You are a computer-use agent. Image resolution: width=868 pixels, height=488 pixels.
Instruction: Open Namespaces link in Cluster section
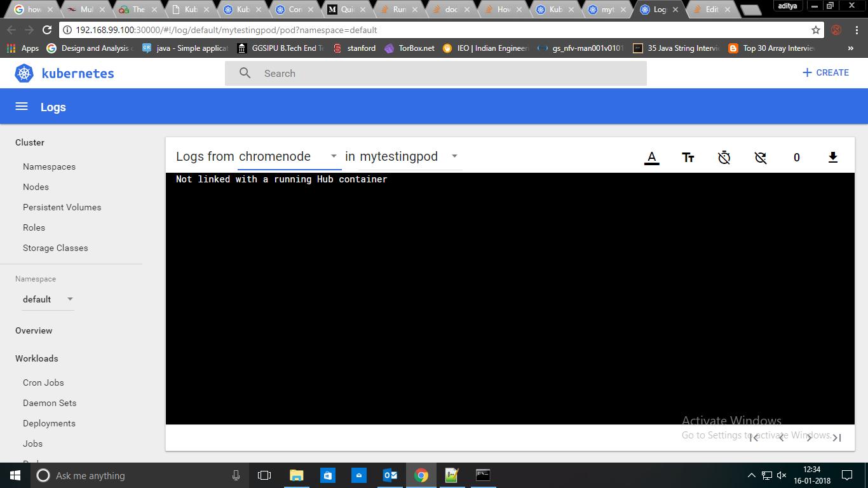(49, 166)
